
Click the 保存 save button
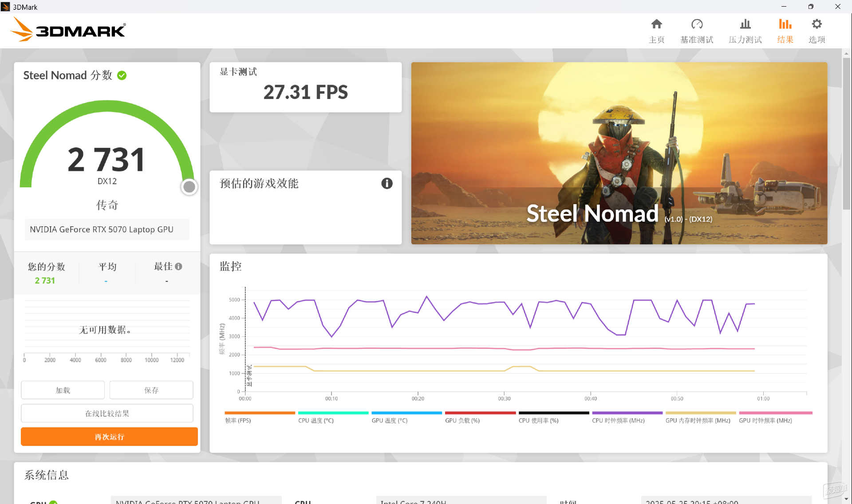click(151, 390)
